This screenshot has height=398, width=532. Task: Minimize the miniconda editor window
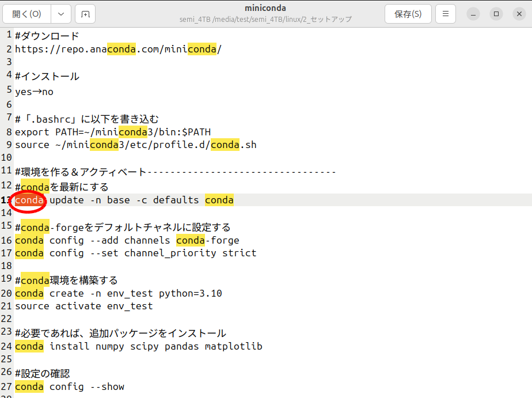(x=473, y=14)
